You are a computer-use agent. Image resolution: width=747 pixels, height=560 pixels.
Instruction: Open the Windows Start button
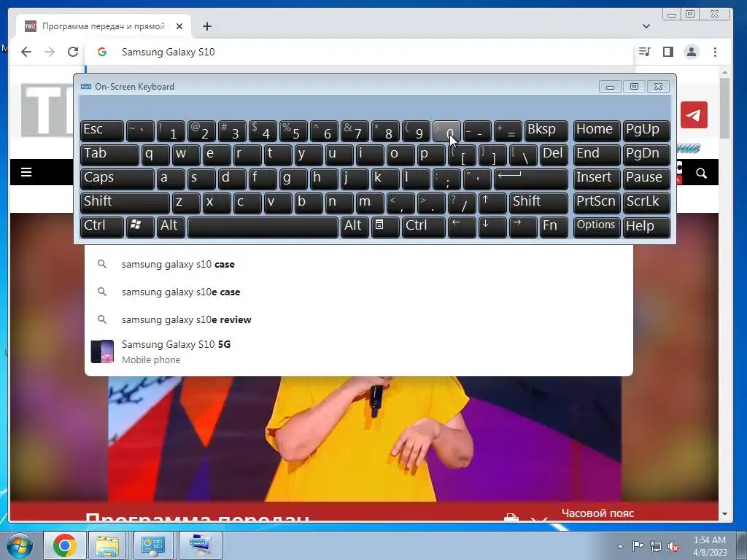[x=19, y=545]
